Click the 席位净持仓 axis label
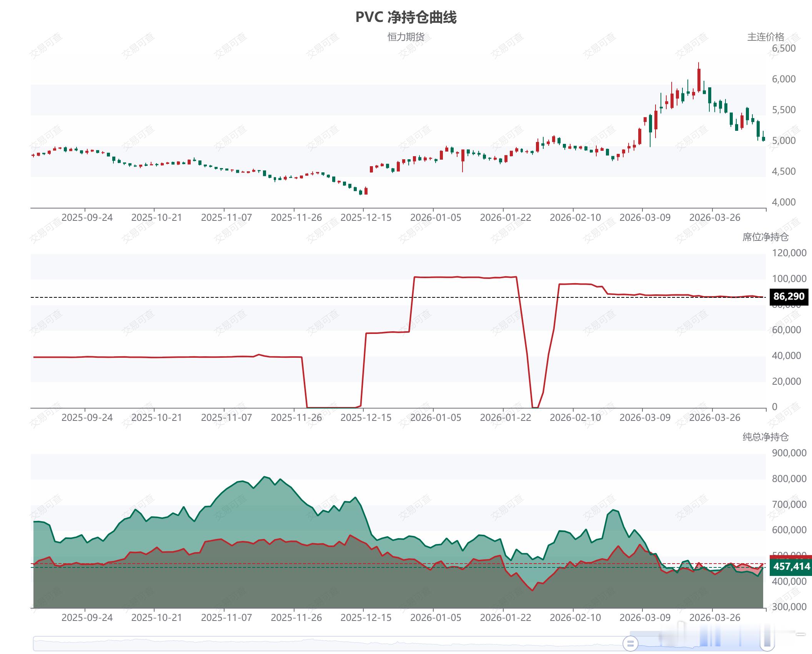 click(x=765, y=237)
